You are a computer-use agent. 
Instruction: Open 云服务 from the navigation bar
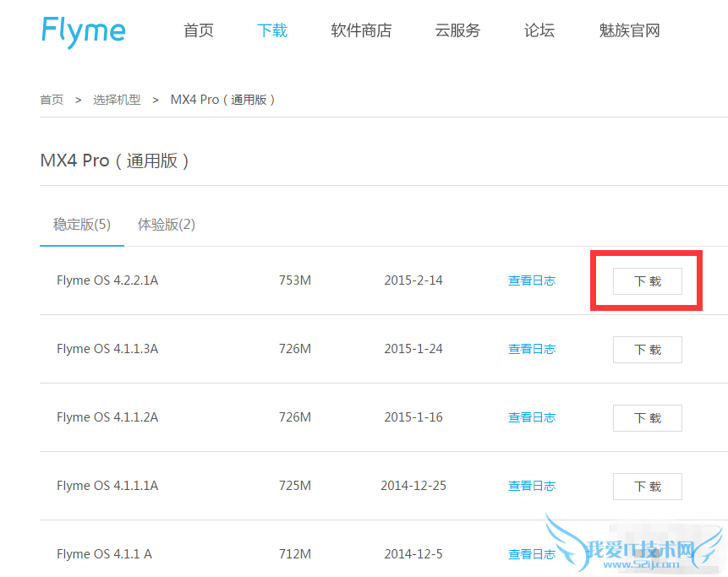click(457, 31)
